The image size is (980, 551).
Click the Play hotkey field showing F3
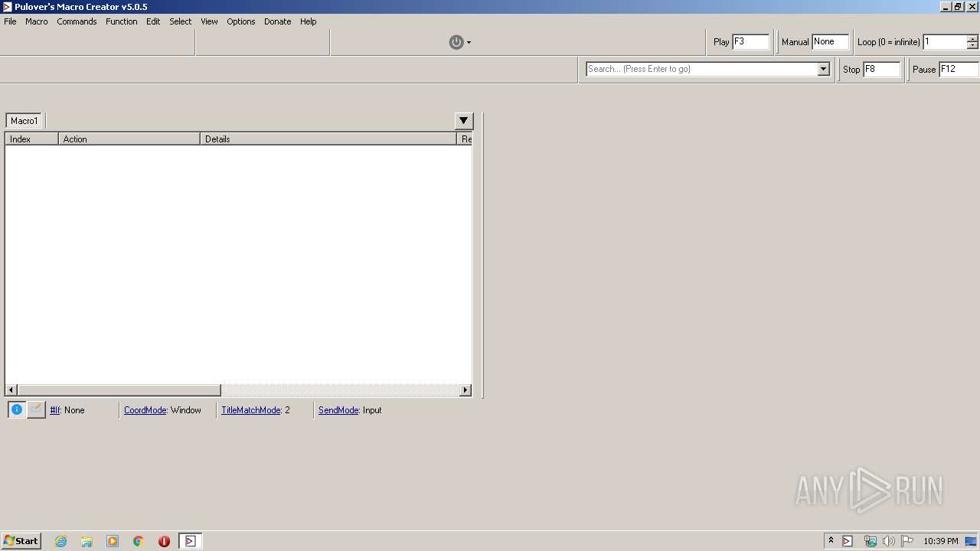click(751, 42)
